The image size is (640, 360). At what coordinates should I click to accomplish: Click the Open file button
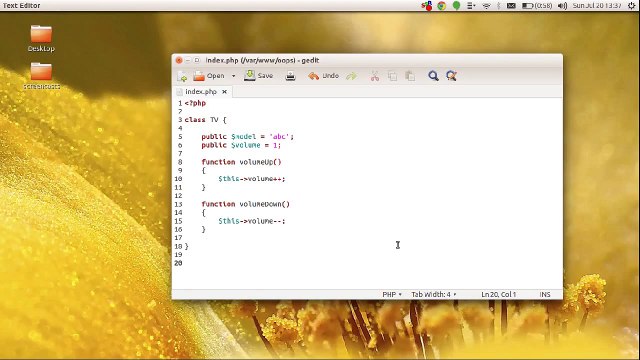point(209,76)
